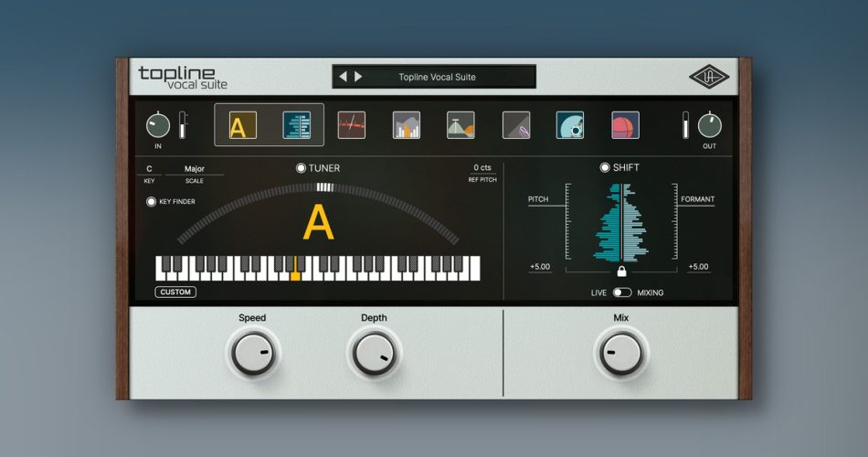Click the CUSTOM button below the keyboard
Image resolution: width=868 pixels, height=457 pixels.
tap(175, 292)
